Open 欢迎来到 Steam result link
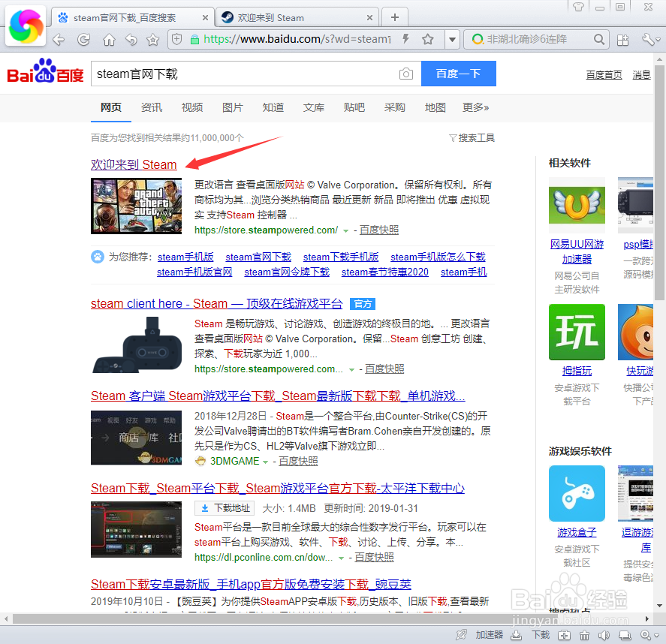The height and width of the screenshot is (644, 666). pyautogui.click(x=134, y=164)
